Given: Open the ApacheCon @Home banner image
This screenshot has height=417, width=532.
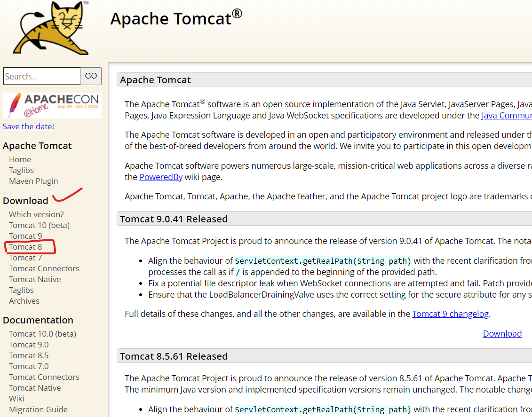Looking at the screenshot, I should pyautogui.click(x=52, y=105).
